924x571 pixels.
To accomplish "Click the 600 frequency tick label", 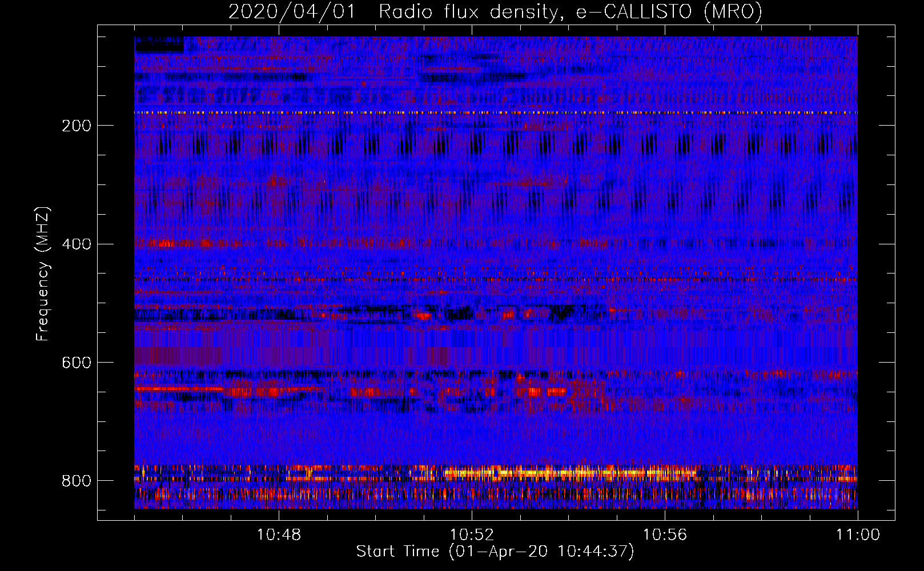I will click(77, 363).
